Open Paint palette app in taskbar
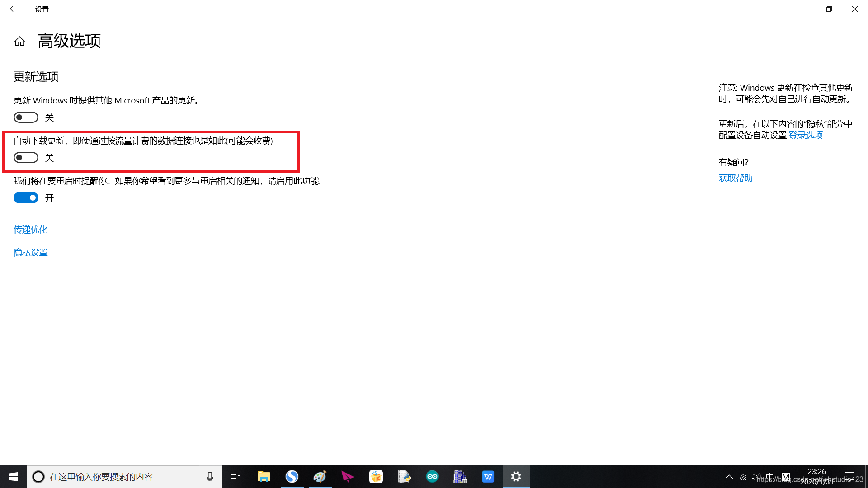Viewport: 868px width, 488px height. tap(320, 477)
